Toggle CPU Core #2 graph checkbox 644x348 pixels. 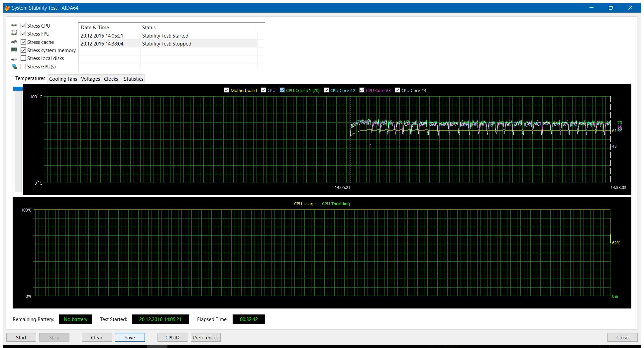[x=326, y=90]
